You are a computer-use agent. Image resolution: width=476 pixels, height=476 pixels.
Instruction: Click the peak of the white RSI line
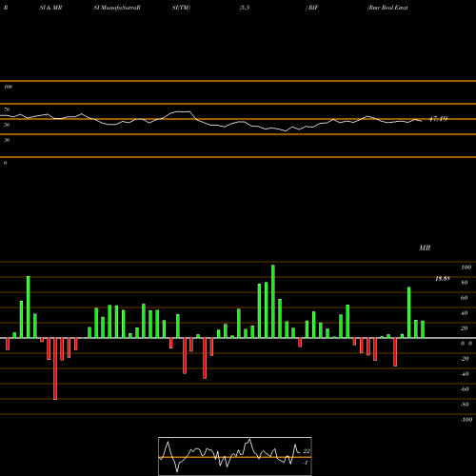184,111
